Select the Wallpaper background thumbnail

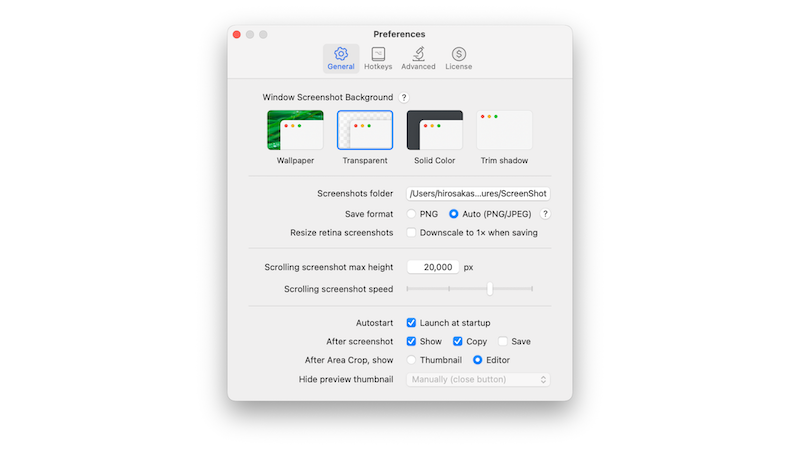(x=295, y=130)
